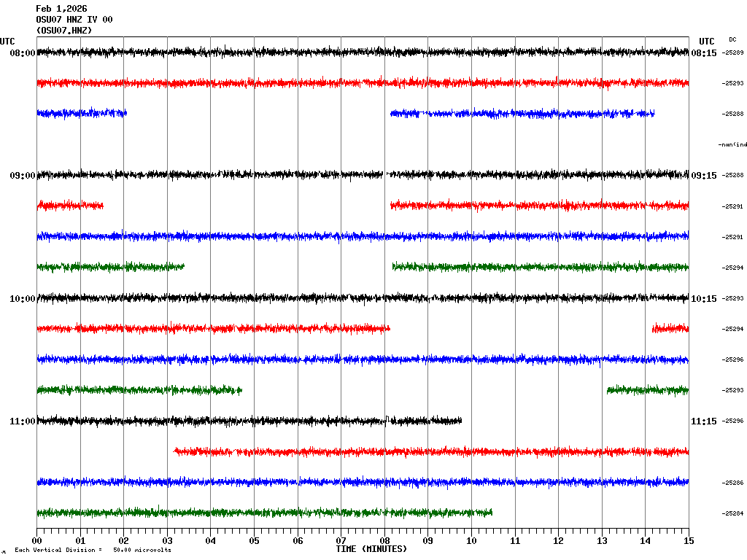Select the 11:00 hour label on left
Viewport: 747px width, 560px height.
click(23, 421)
